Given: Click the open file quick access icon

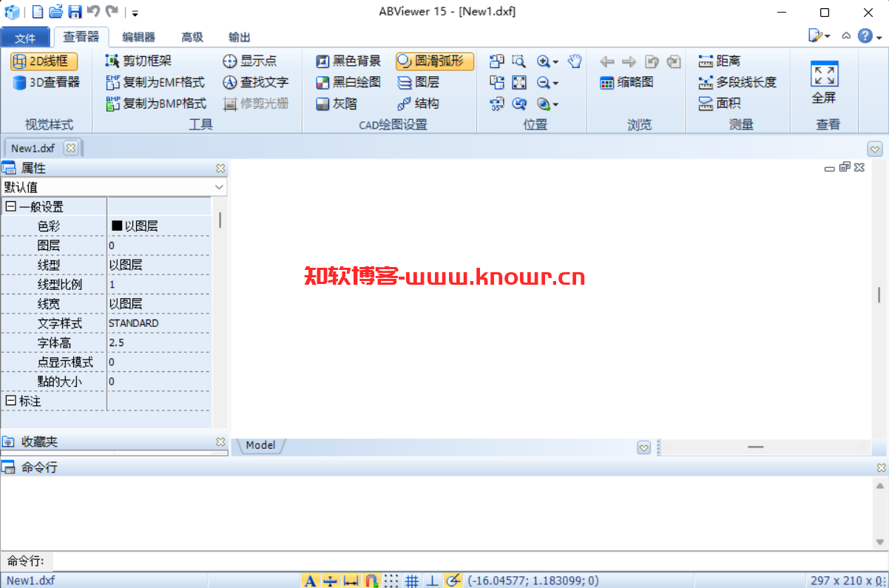Looking at the screenshot, I should (56, 11).
